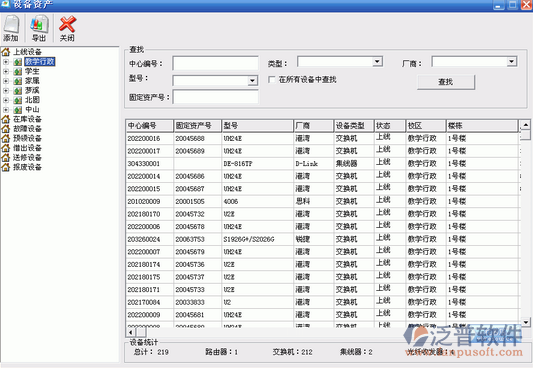Click the 送修设备 house icon
Image resolution: width=533 pixels, height=368 pixels.
[x=5, y=158]
